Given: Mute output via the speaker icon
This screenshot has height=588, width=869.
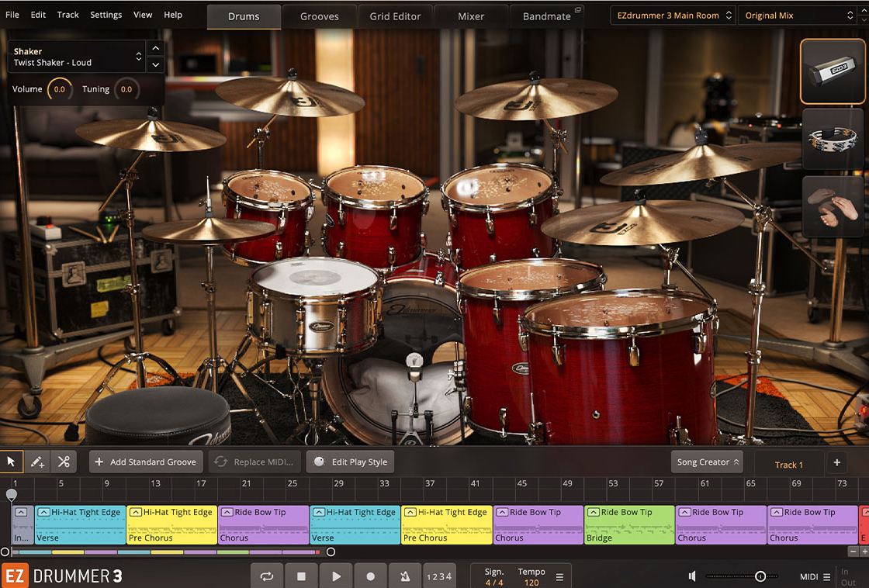Looking at the screenshot, I should [x=692, y=576].
